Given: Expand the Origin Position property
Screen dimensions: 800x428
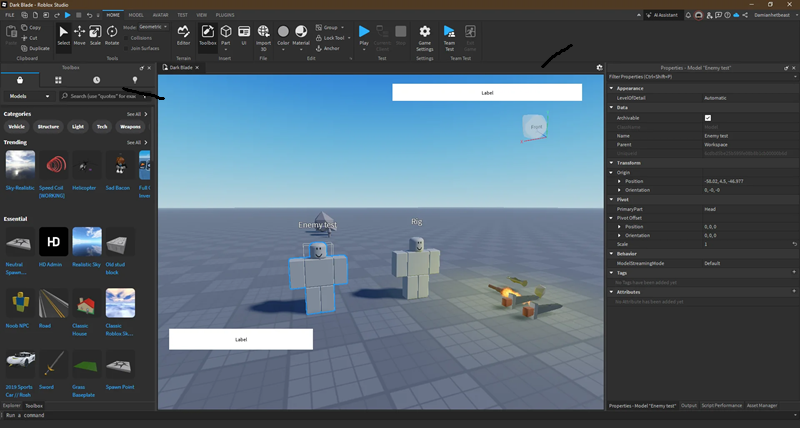Looking at the screenshot, I should [x=619, y=181].
